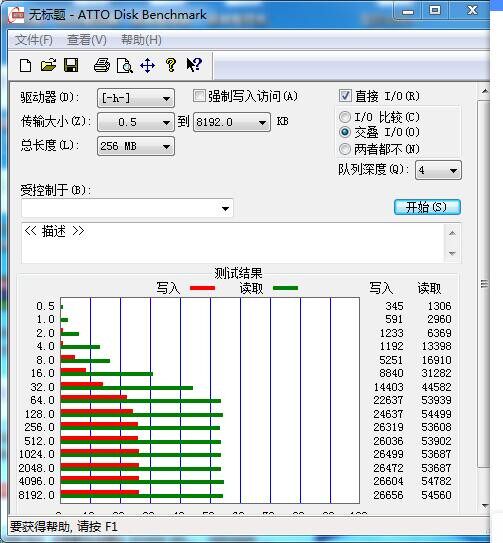Click the yellow question mark About icon
Viewport: 503px width, 543px height.
[x=171, y=65]
